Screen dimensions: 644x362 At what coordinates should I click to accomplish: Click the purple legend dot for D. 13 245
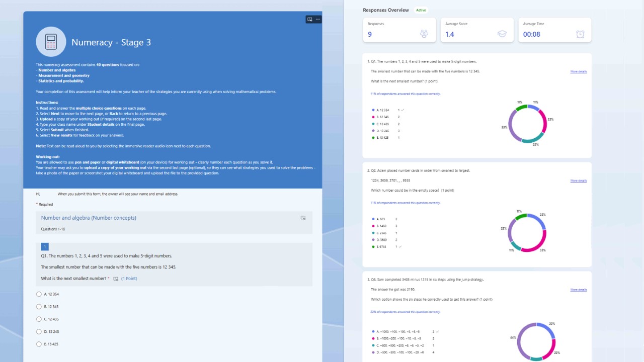coord(373,131)
